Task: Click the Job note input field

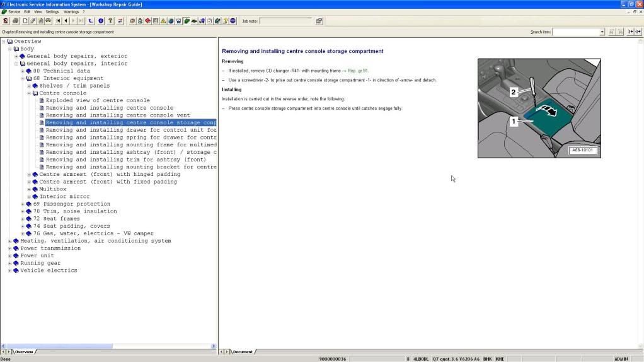Action: pos(285,21)
